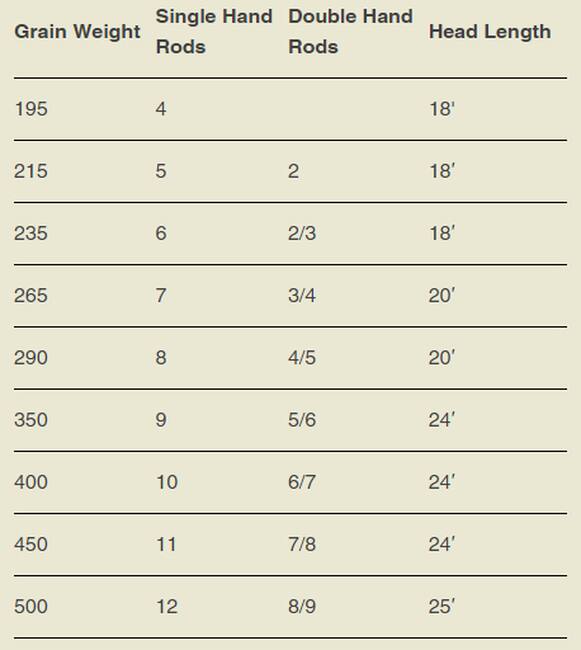
Task: Click the Single Hand Rods column header
Action: (214, 32)
